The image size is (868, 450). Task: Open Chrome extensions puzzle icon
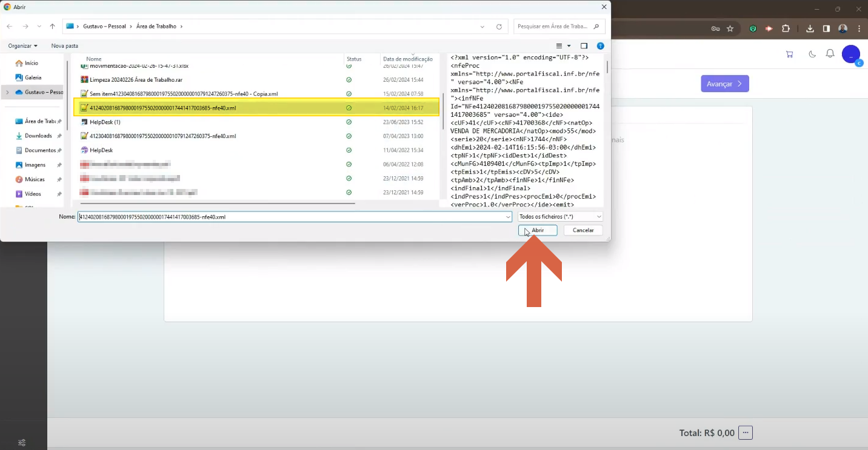tap(786, 28)
